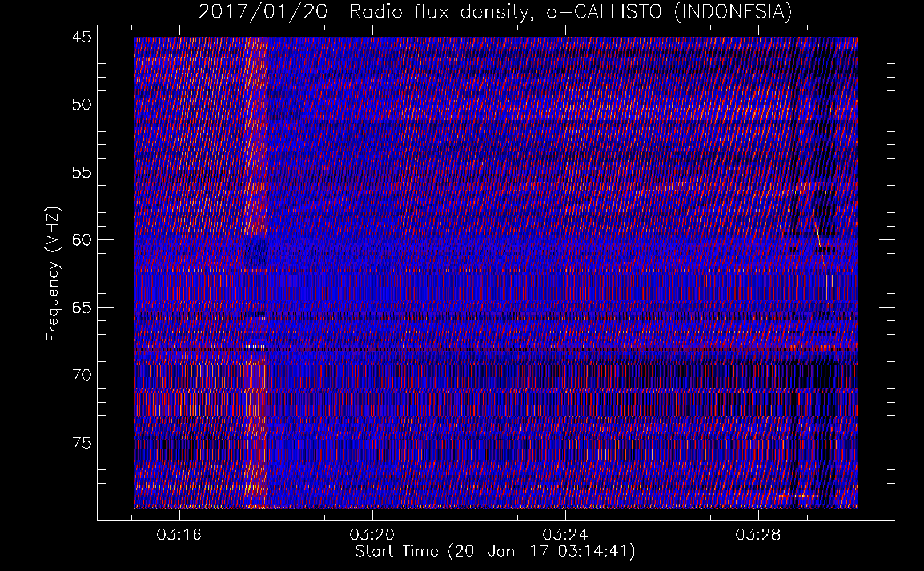Screen dimensions: 924x571
Task: Click the thin drifting streak near 03:29
Action: click(819, 243)
